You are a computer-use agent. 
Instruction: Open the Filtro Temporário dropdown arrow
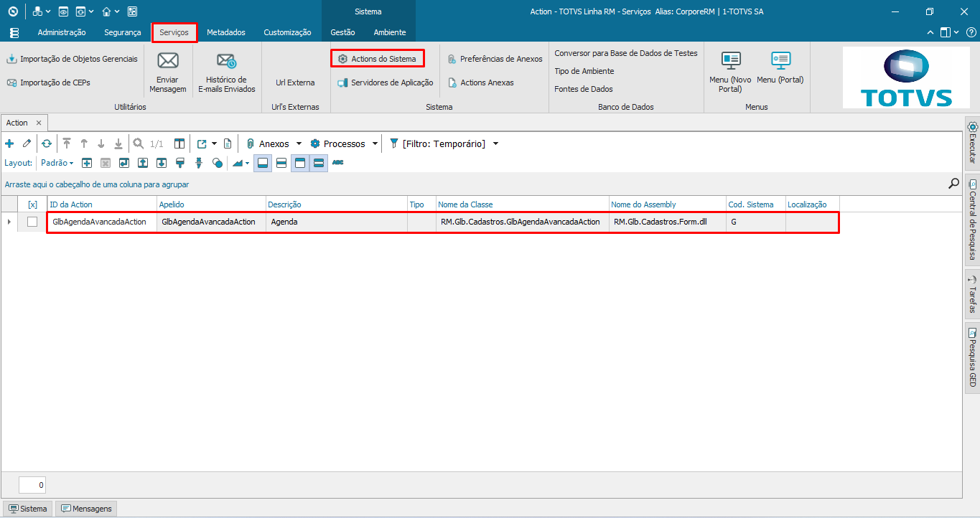(495, 143)
